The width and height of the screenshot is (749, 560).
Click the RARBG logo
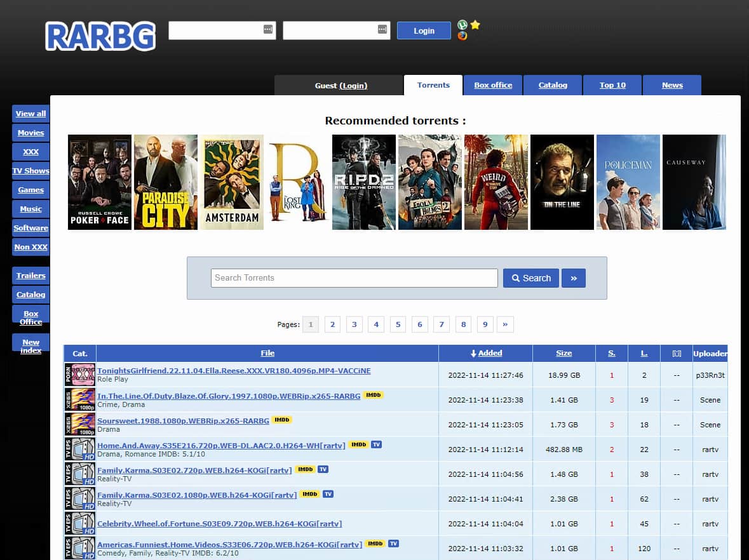[x=100, y=36]
